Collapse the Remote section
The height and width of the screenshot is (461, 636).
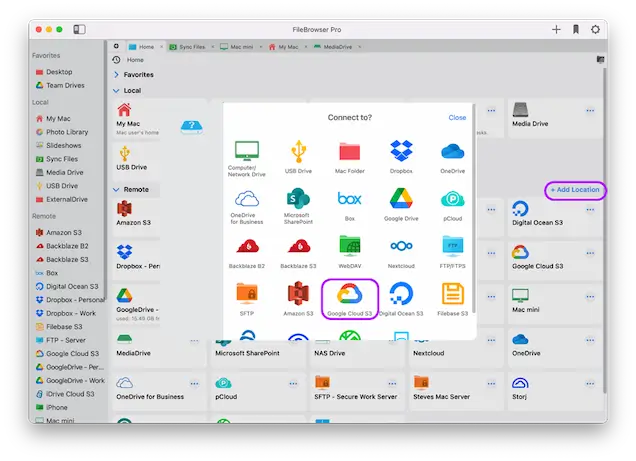(116, 189)
